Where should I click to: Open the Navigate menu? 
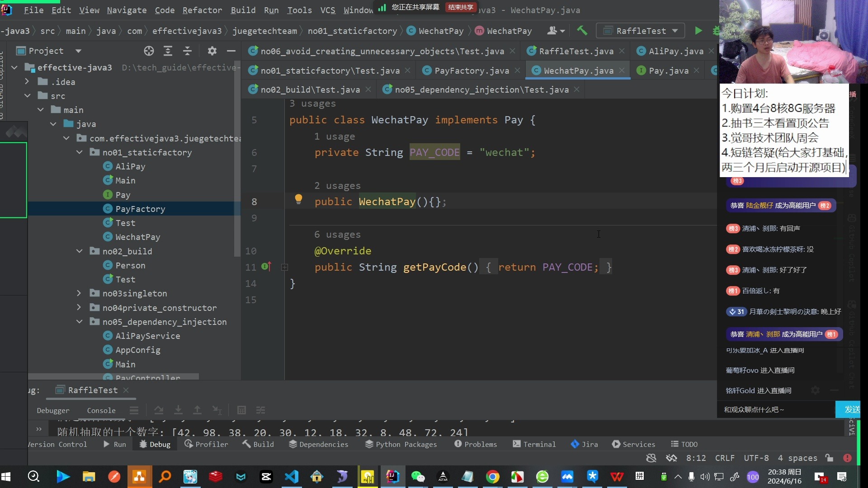pos(127,10)
